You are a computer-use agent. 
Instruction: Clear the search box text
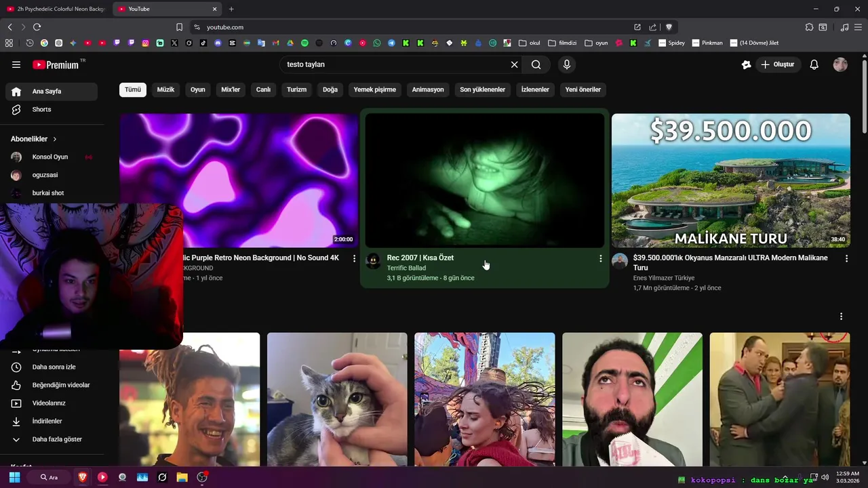(x=514, y=64)
